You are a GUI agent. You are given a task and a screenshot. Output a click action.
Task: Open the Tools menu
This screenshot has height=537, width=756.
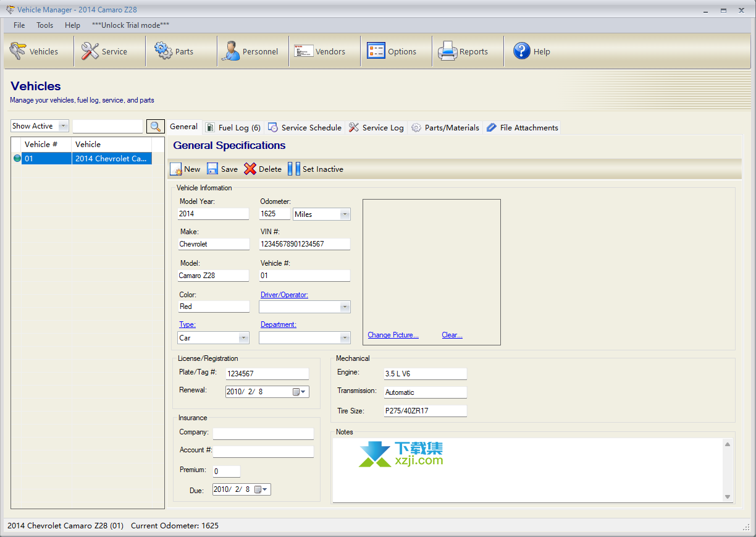pos(45,25)
